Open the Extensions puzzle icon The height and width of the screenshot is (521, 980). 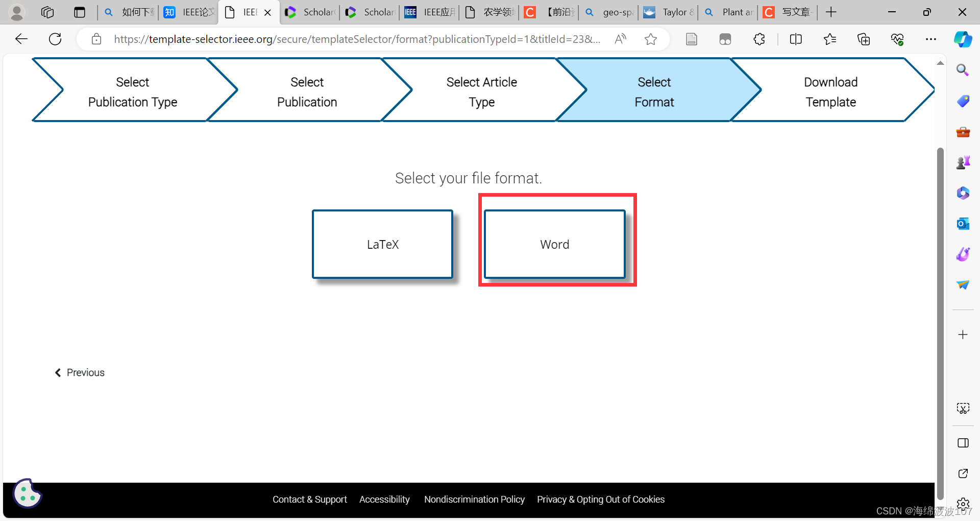(x=759, y=39)
